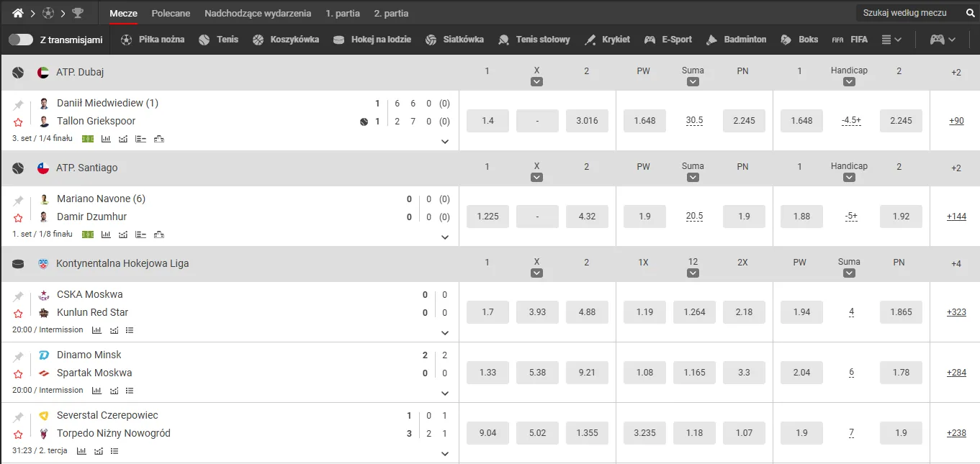Open the 'Nadchodzące wydarzenia' tab
980x464 pixels.
coord(258,13)
